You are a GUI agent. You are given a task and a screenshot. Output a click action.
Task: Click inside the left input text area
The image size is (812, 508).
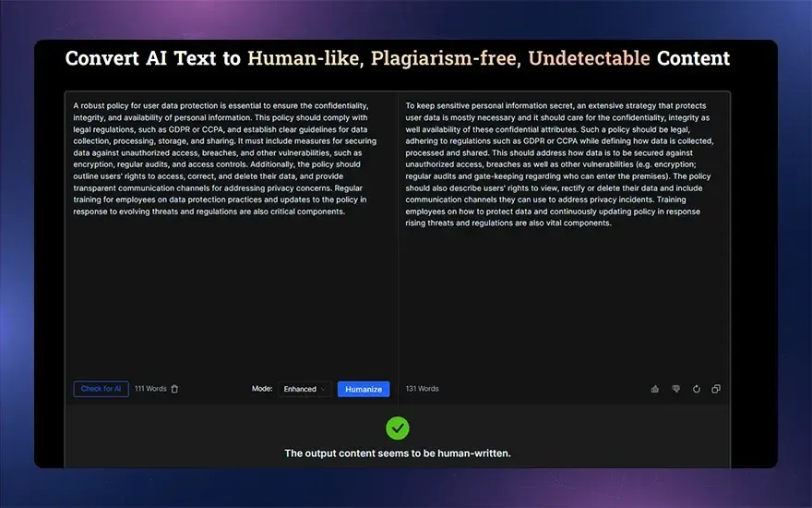231,277
